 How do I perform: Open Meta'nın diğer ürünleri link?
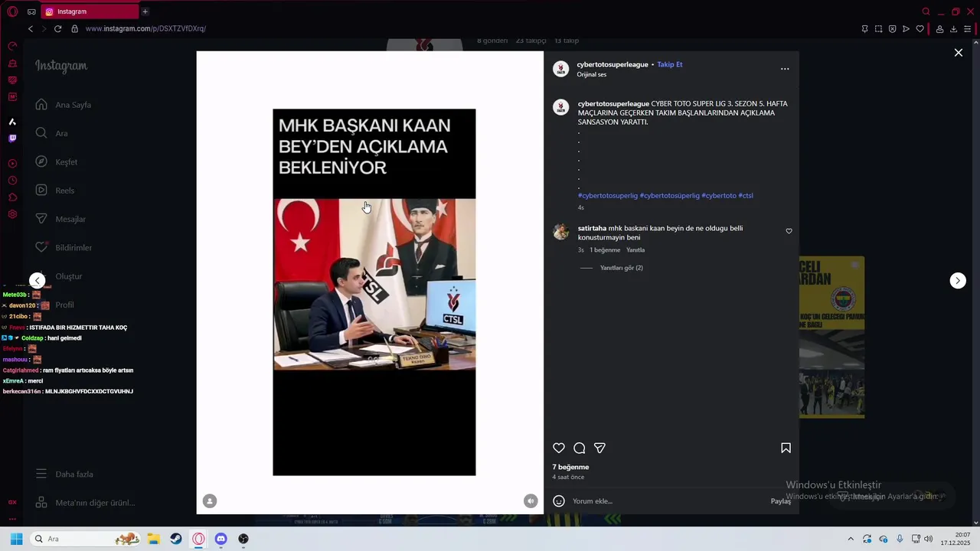(x=86, y=503)
